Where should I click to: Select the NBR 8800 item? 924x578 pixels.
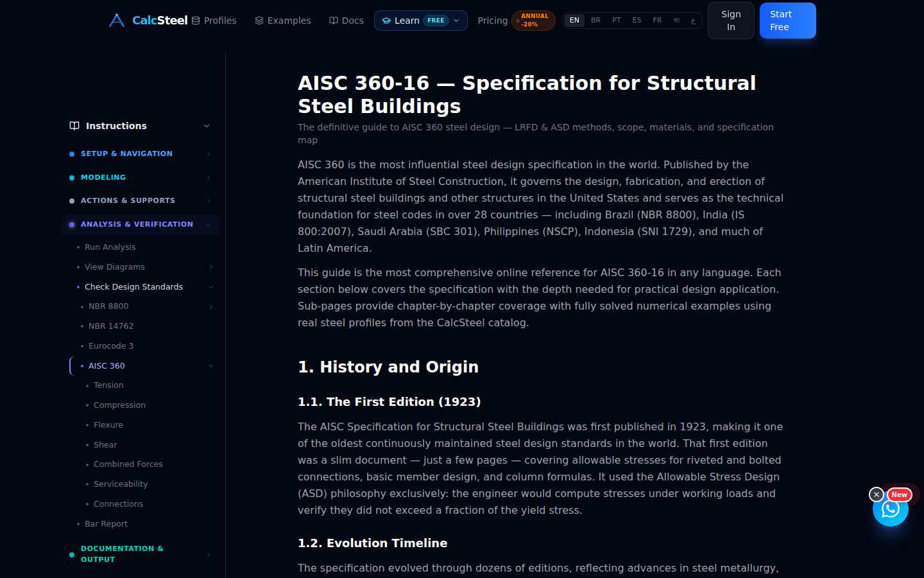click(x=108, y=306)
